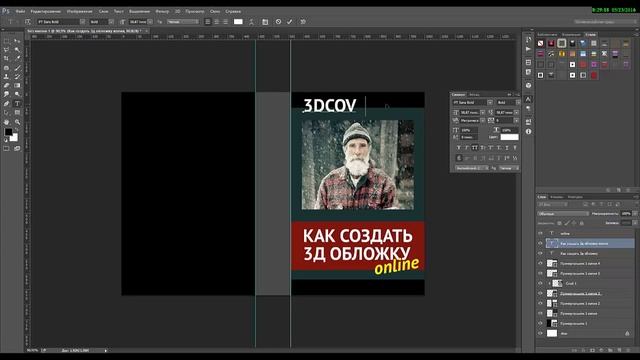The width and height of the screenshot is (640, 360).
Task: Select the 'Слой 1' layer row
Action: [590, 283]
